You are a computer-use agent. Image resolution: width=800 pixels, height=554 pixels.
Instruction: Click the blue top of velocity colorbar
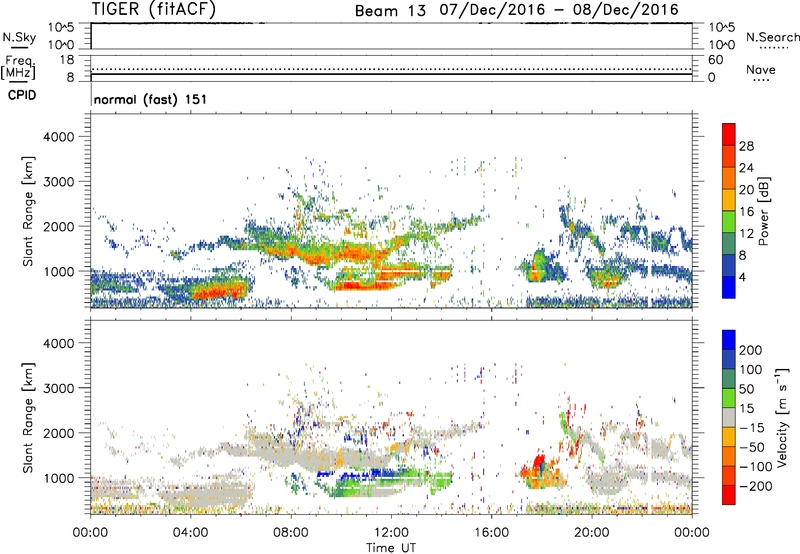coord(729,339)
